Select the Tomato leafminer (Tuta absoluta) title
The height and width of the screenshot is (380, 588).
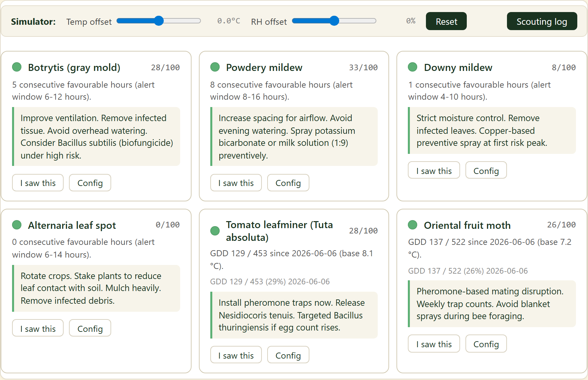279,231
